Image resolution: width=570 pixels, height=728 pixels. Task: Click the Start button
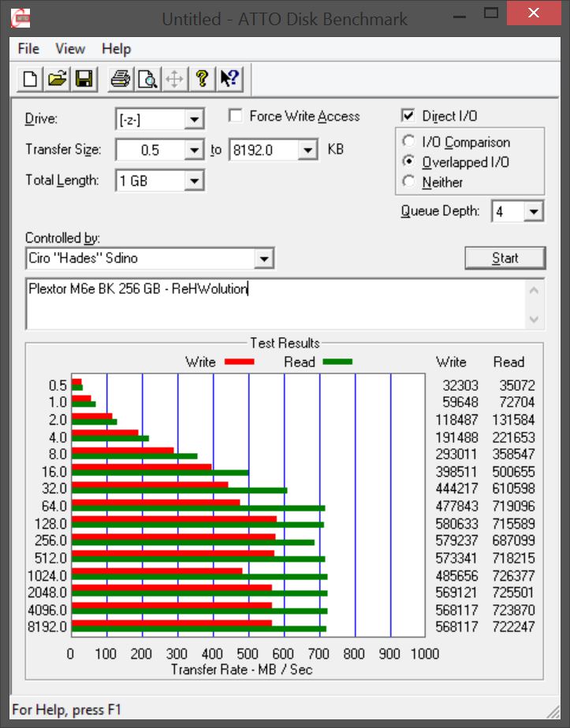click(x=505, y=258)
